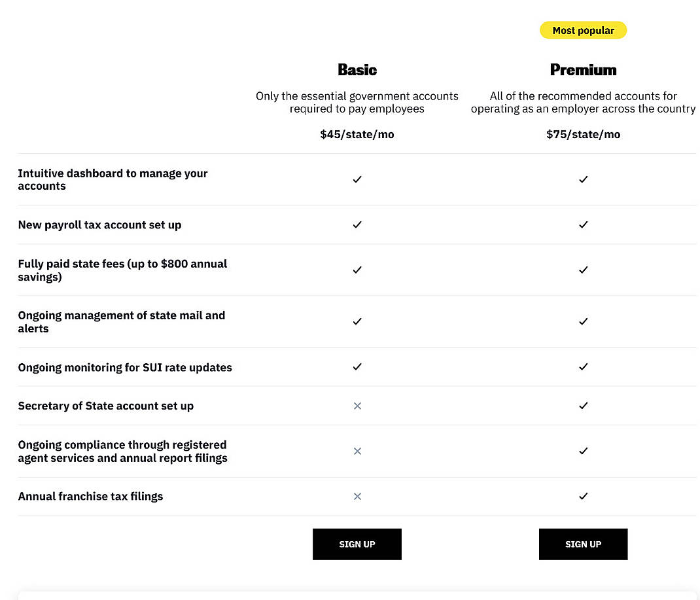
Task: Click the New payroll tax account row label
Action: tap(99, 224)
